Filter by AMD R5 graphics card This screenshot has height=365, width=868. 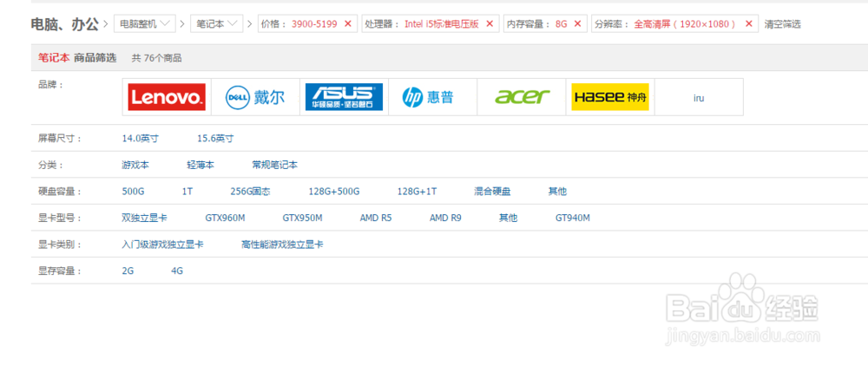(x=375, y=218)
